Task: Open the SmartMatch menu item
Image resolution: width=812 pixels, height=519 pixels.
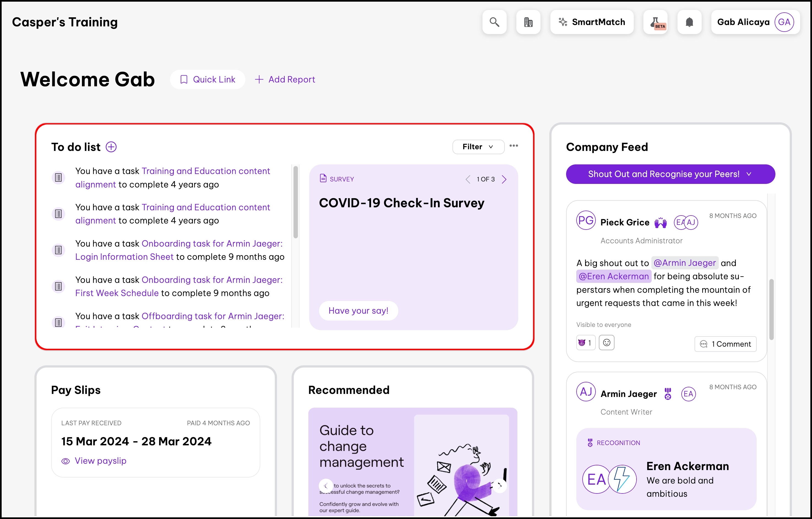Action: (x=592, y=22)
